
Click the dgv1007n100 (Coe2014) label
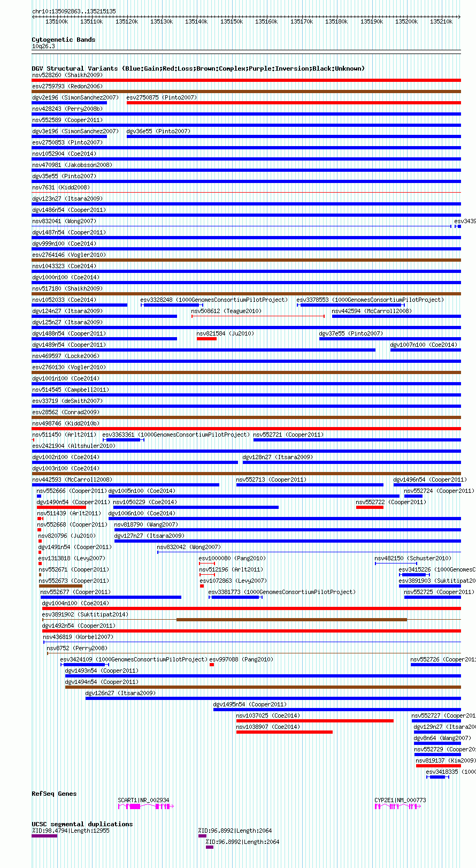pyautogui.click(x=424, y=345)
